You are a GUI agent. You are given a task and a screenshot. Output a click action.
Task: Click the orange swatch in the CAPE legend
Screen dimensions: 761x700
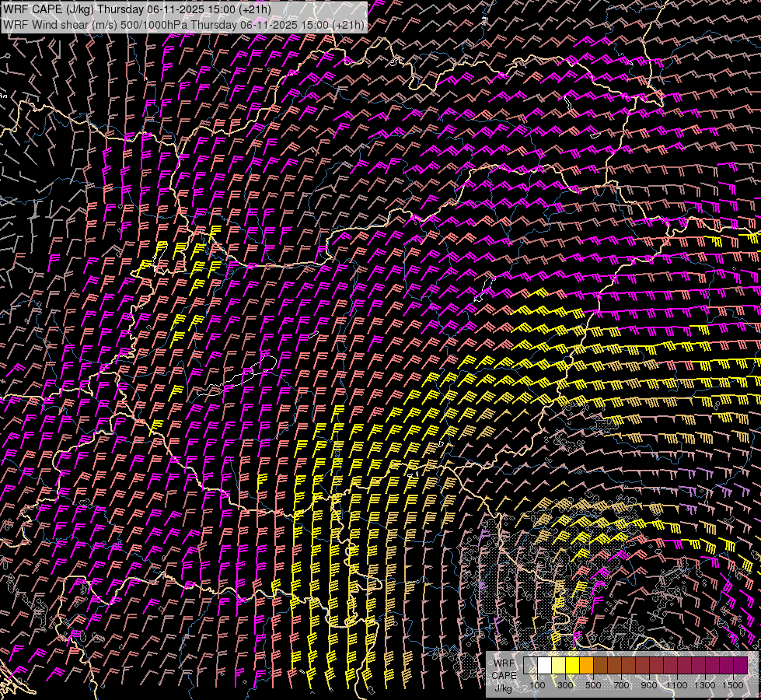point(586,666)
